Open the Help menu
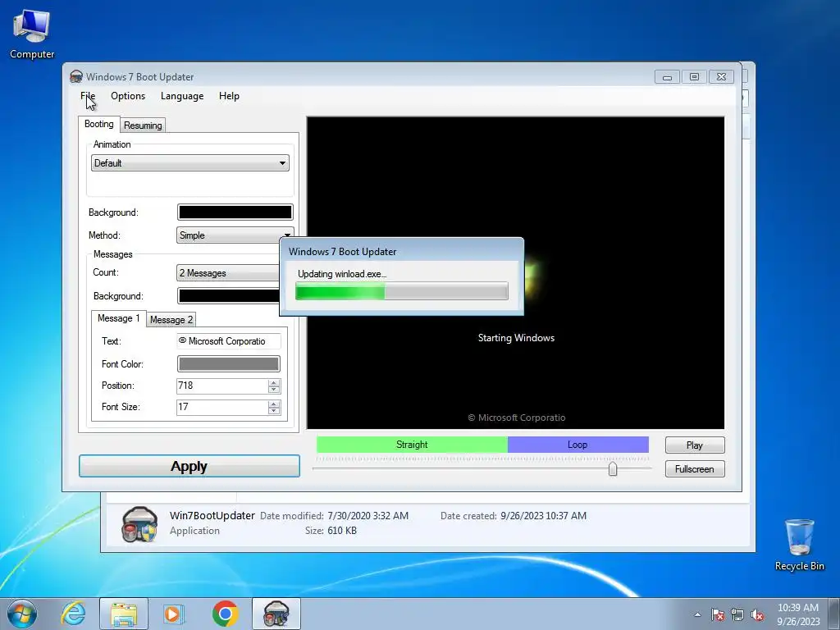Image resolution: width=840 pixels, height=630 pixels. [x=230, y=96]
